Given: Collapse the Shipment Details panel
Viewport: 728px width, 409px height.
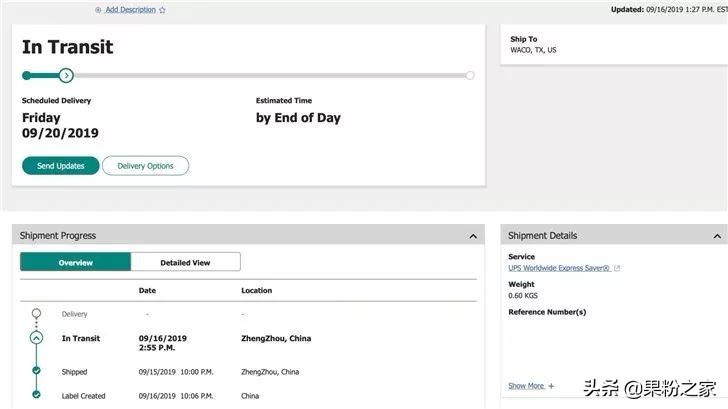Looking at the screenshot, I should (717, 236).
